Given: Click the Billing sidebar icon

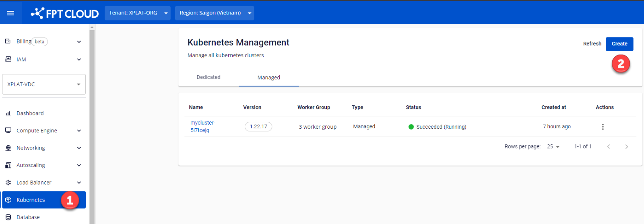Looking at the screenshot, I should (x=8, y=41).
